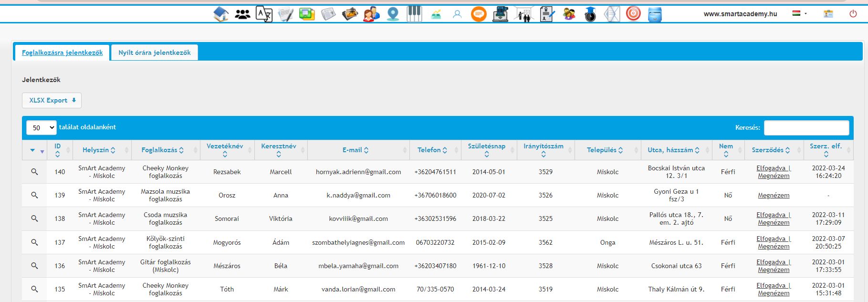This screenshot has height=302, width=868.
Task: Click Elfogadva link for Rezsabek Marcell
Action: [771, 168]
